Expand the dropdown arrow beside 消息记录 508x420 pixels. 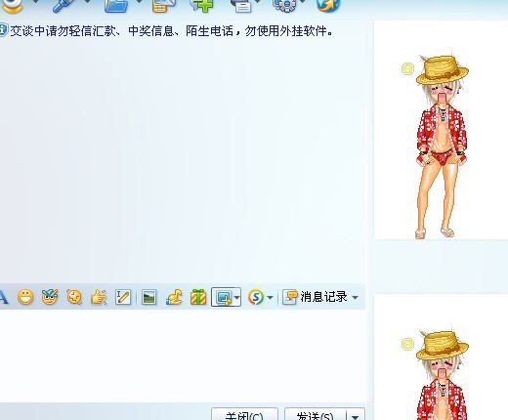(356, 297)
